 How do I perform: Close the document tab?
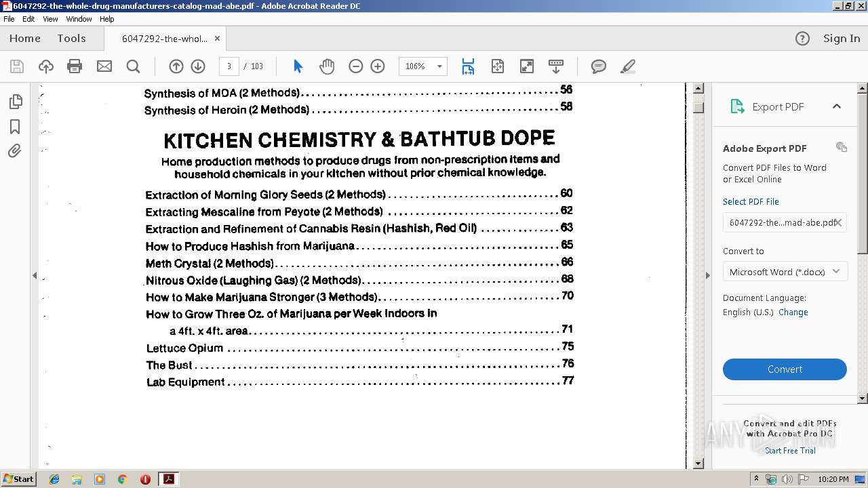click(217, 39)
